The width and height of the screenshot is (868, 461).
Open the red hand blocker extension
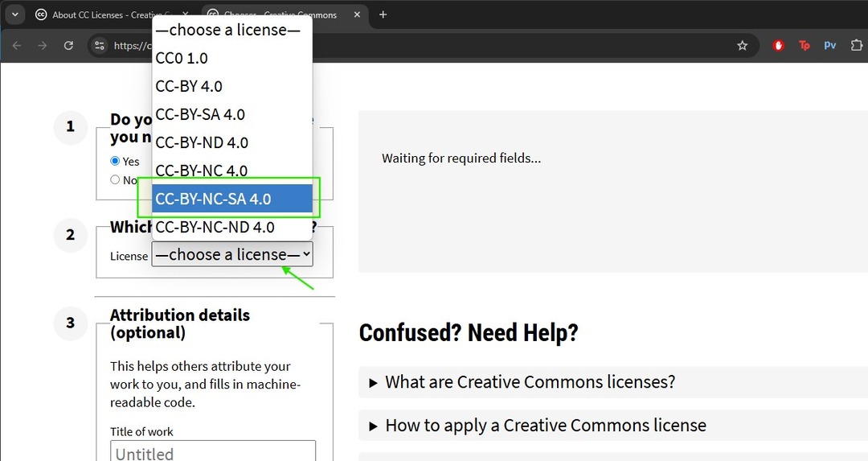point(778,45)
